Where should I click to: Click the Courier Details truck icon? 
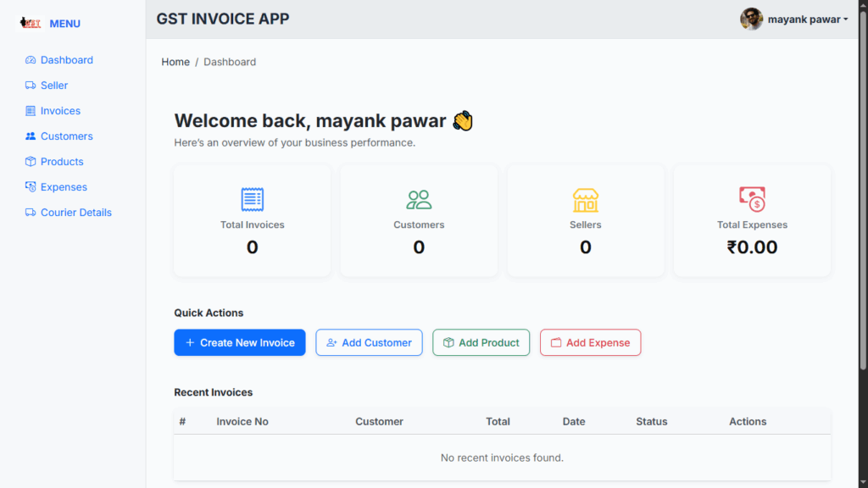pos(31,213)
